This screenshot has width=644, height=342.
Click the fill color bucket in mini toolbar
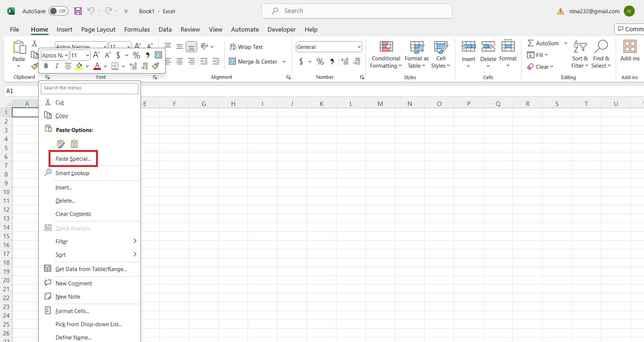tap(79, 66)
